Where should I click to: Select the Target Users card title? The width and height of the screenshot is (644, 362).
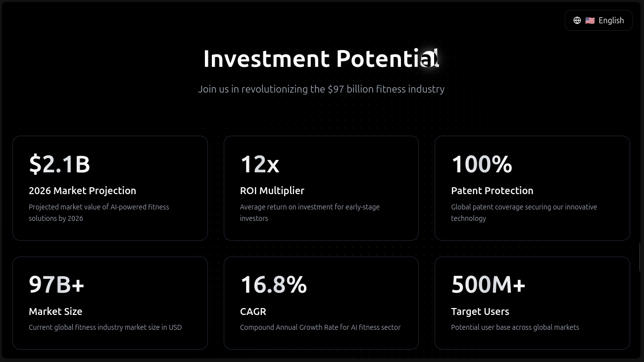click(480, 311)
